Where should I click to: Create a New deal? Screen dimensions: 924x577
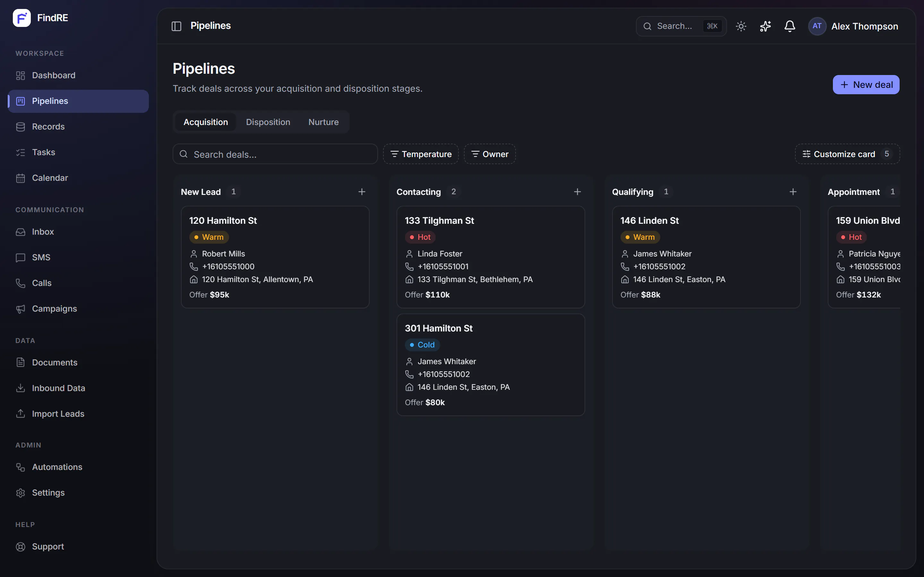(x=866, y=84)
